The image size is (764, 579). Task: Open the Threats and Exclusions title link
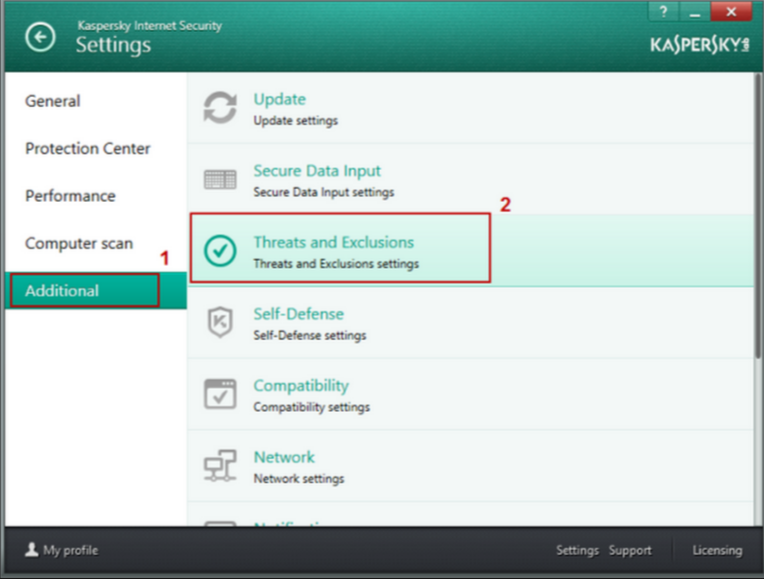(x=334, y=242)
